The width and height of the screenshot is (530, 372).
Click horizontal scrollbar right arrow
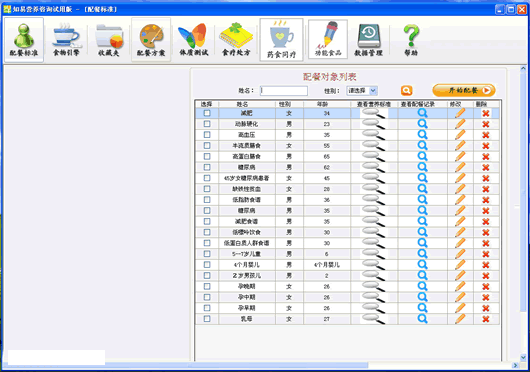(x=515, y=365)
